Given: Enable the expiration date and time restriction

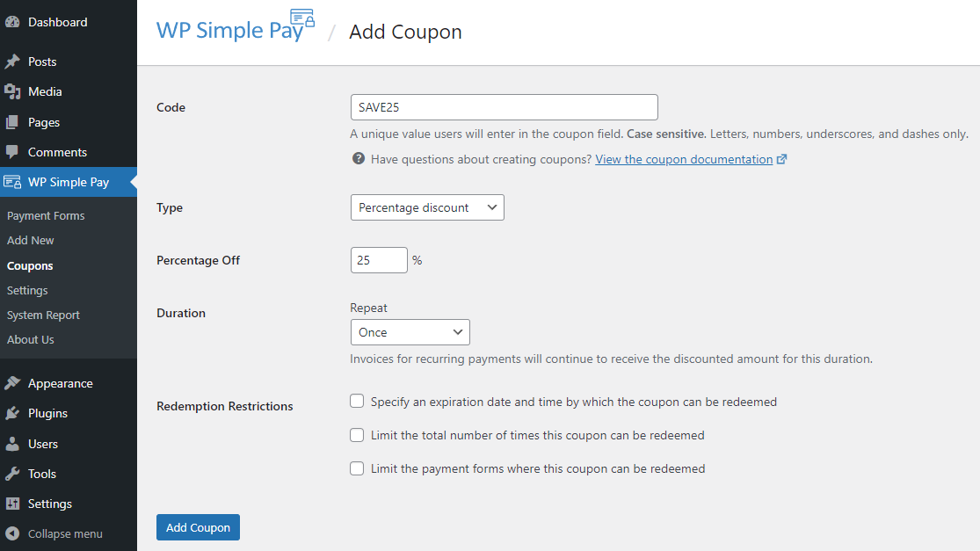Looking at the screenshot, I should 357,401.
